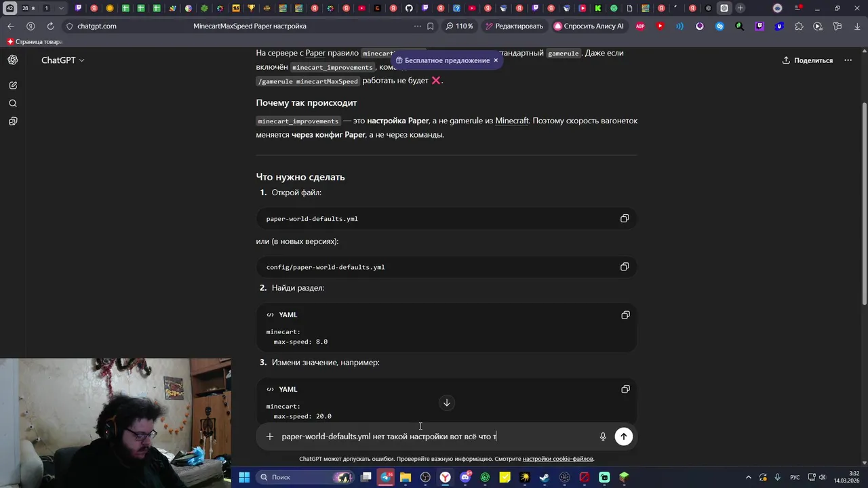Click taskbar Поиск search box

pos(304,477)
